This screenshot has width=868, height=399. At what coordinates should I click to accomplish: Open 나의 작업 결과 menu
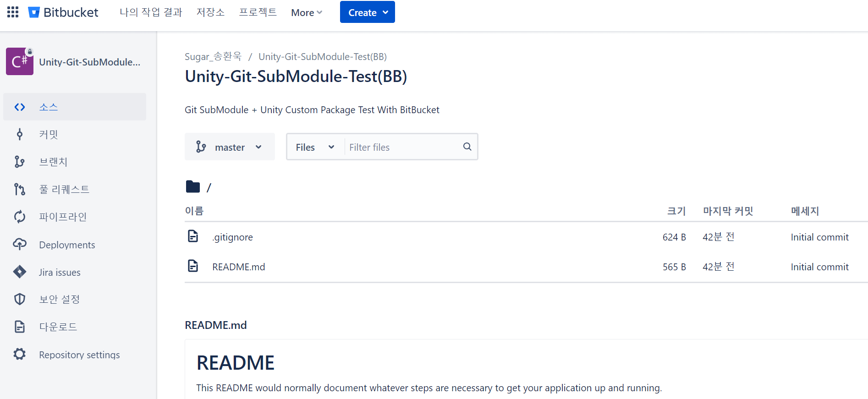(151, 12)
